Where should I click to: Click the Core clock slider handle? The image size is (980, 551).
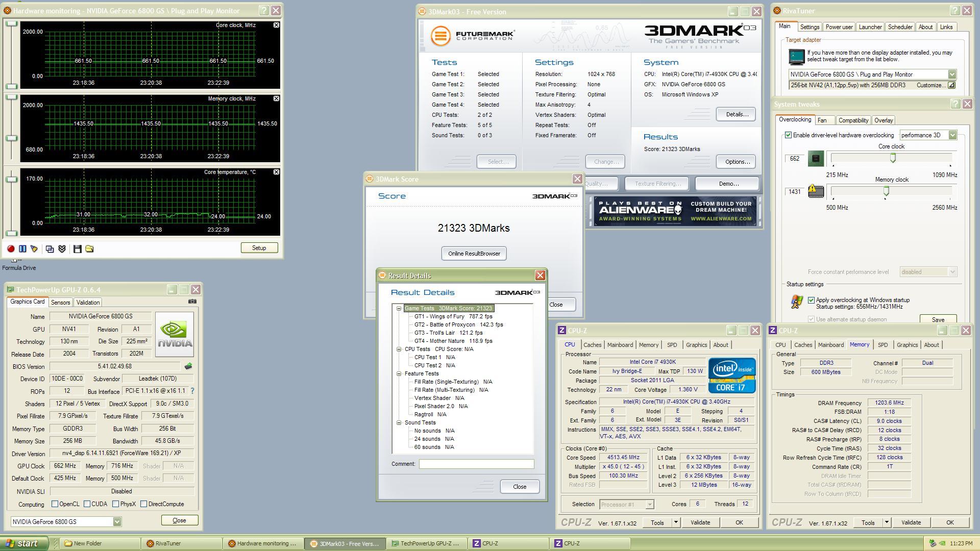(893, 158)
